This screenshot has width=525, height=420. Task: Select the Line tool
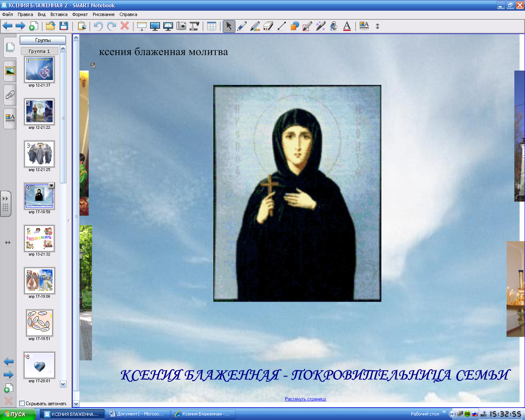point(281,26)
